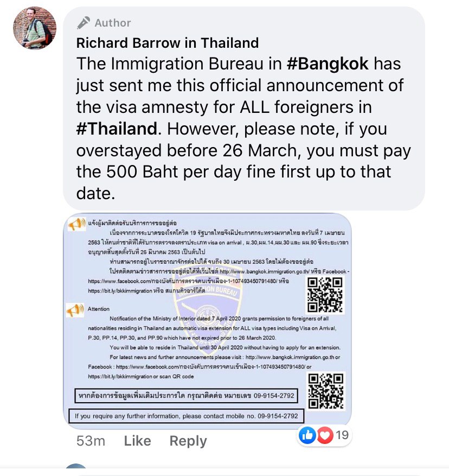This screenshot has height=476, width=449.
Task: Click the English contact mobile number box
Action: [187, 416]
